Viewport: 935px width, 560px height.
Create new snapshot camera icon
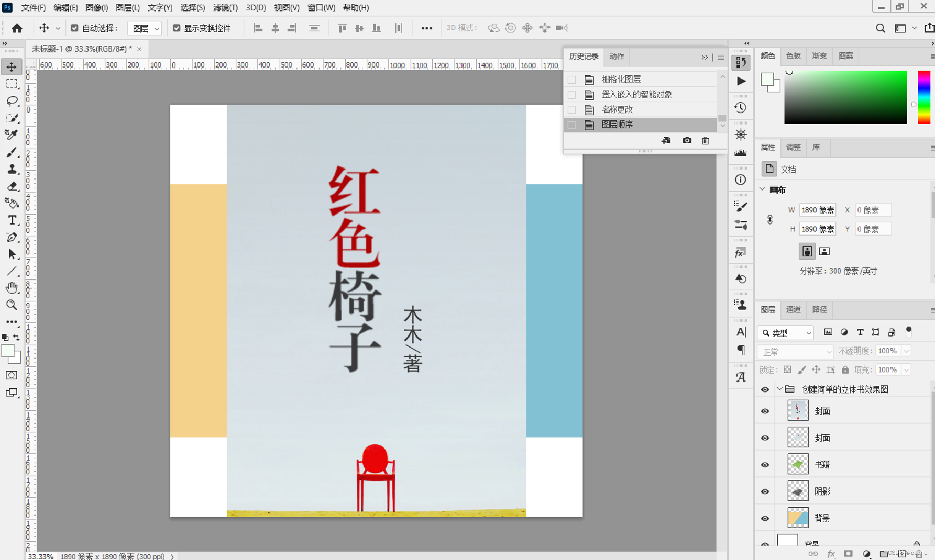click(x=687, y=140)
